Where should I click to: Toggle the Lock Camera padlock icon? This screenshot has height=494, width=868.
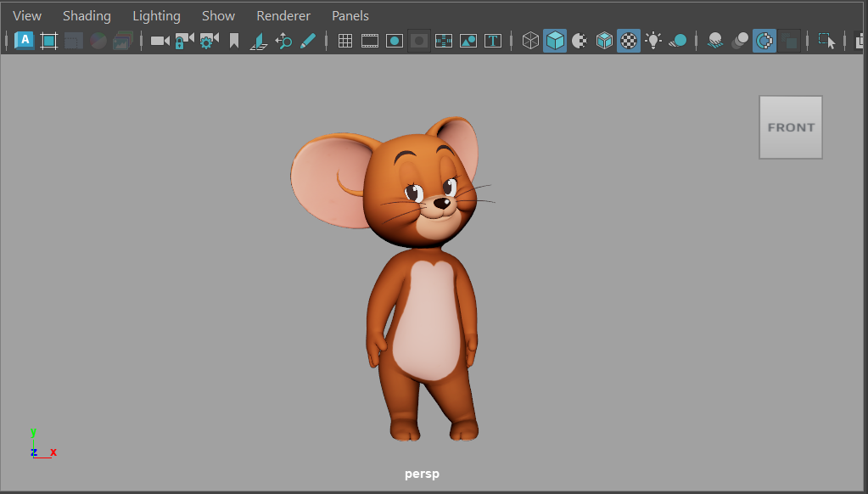pos(184,41)
